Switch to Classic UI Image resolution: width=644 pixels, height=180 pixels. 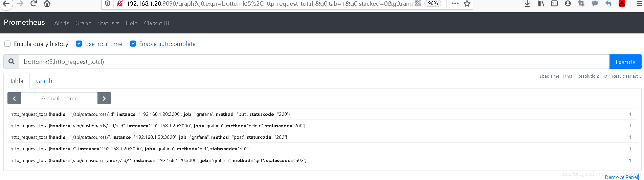click(156, 23)
